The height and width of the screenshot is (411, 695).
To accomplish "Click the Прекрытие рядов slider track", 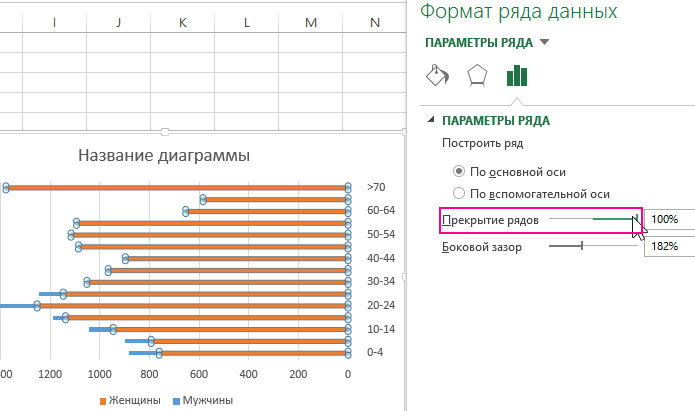I will pyautogui.click(x=593, y=219).
